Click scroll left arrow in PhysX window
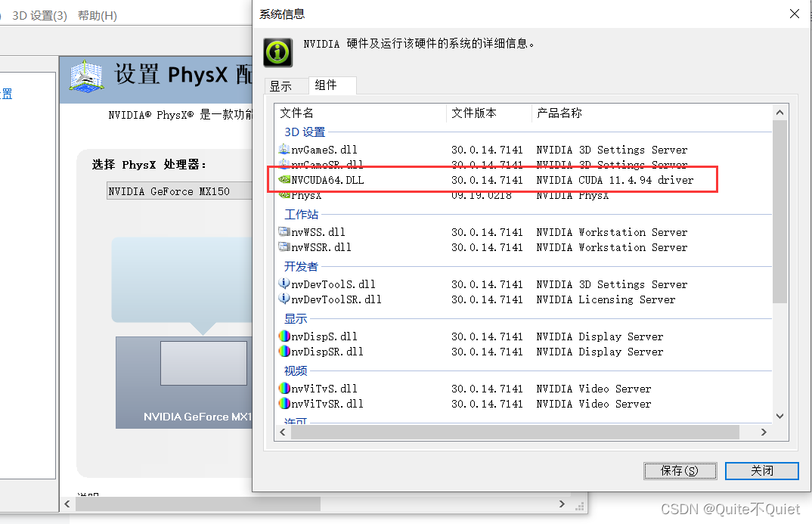Viewport: 812px width, 524px height. coord(67,504)
